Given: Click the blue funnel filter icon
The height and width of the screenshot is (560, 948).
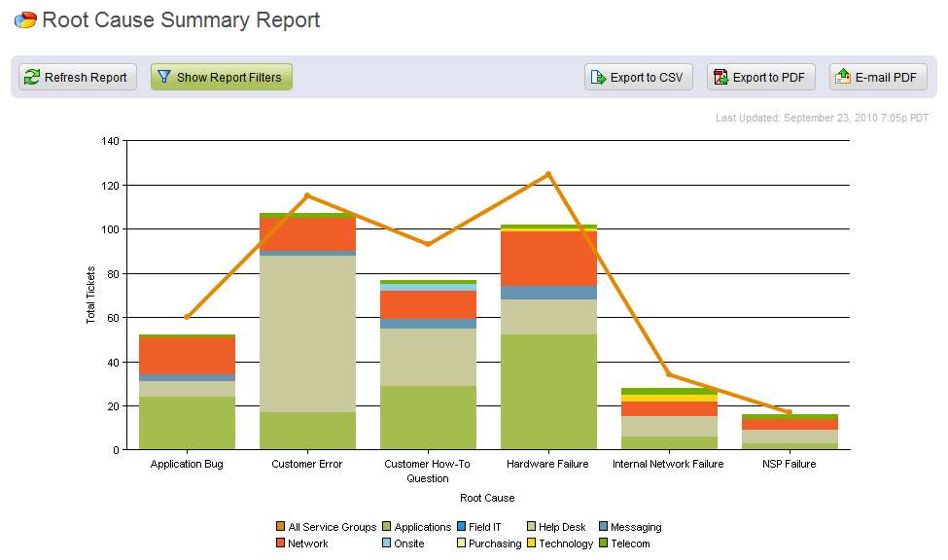Looking at the screenshot, I should 164,76.
